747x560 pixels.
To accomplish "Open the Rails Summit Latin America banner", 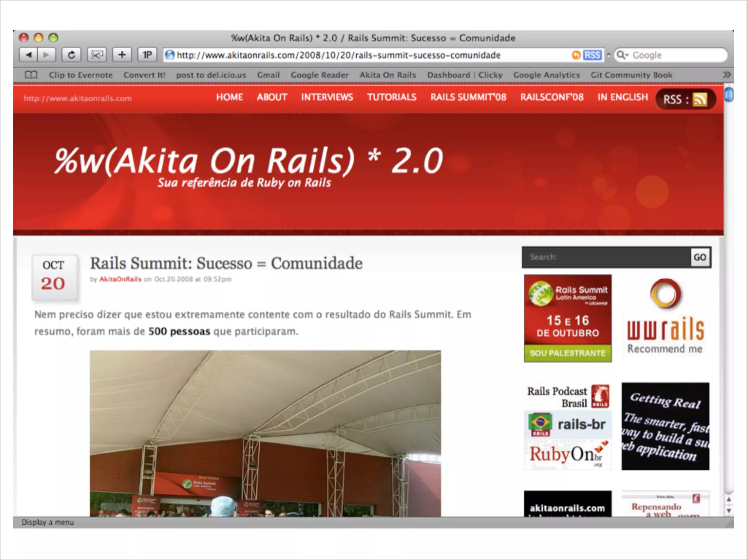I will pos(568,318).
